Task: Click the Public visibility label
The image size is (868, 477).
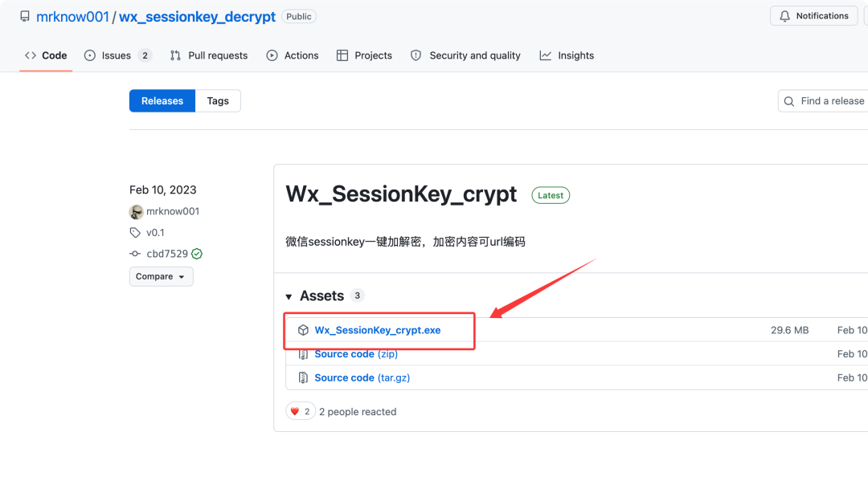Action: pyautogui.click(x=299, y=17)
